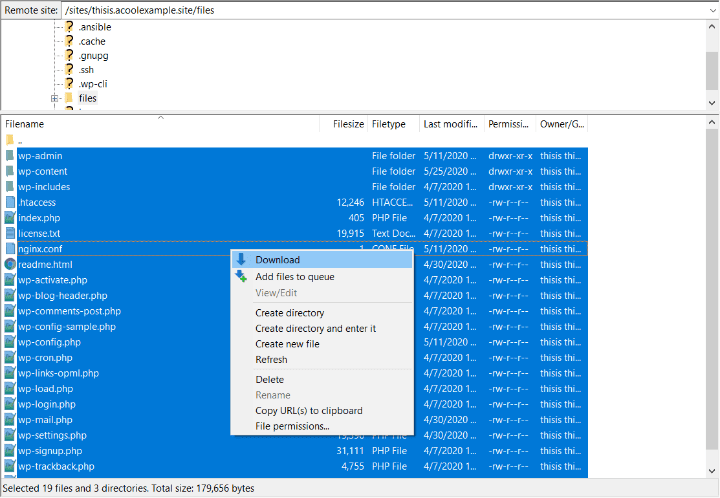
Task: Click the wp-admin folder icon
Action: click(x=10, y=156)
